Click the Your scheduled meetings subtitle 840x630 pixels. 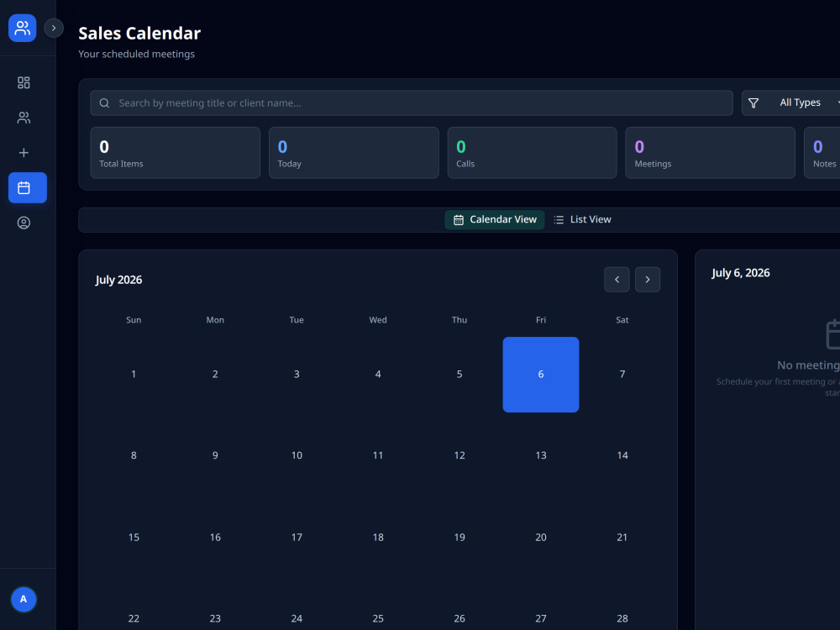click(x=137, y=54)
